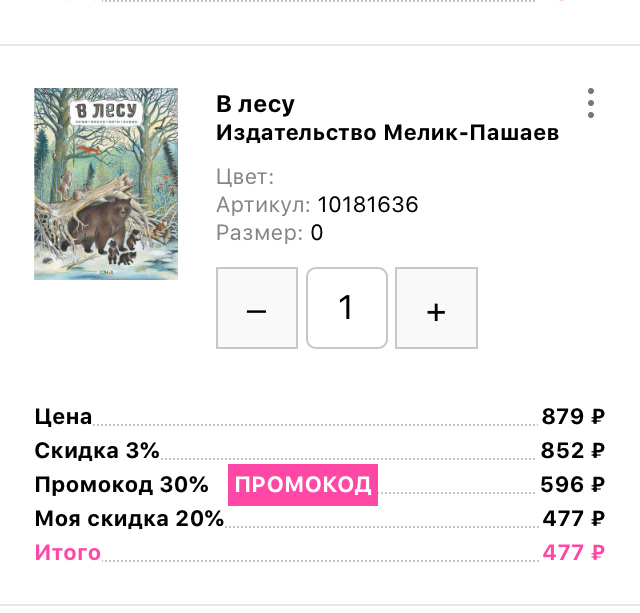Click the Цвет label

[245, 178]
